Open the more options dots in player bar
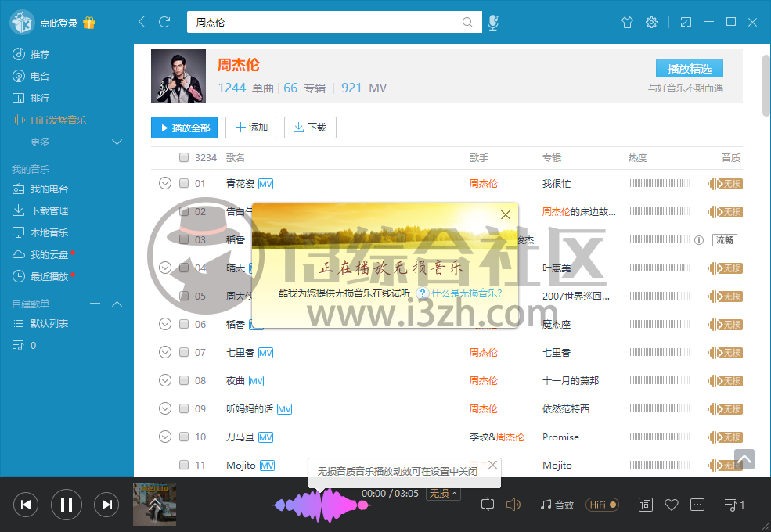 click(x=697, y=505)
